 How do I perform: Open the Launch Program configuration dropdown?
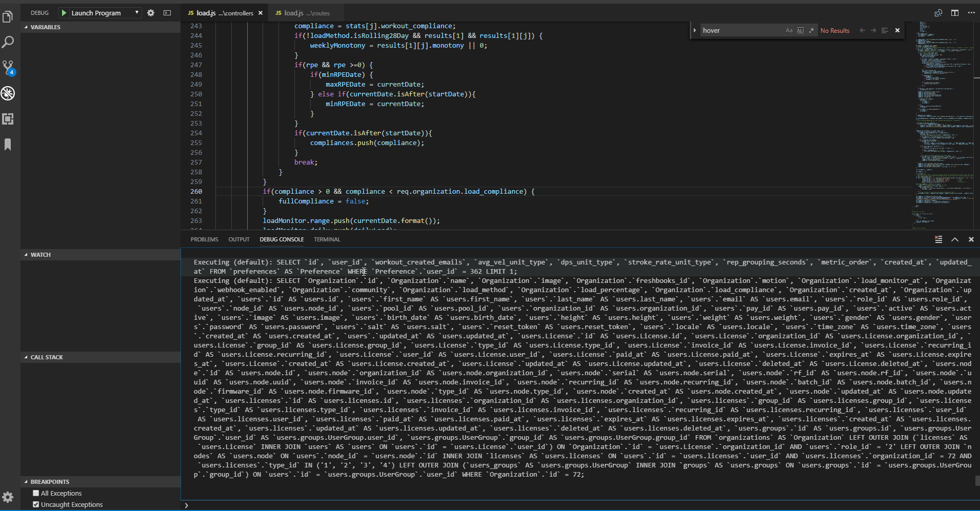(x=136, y=12)
